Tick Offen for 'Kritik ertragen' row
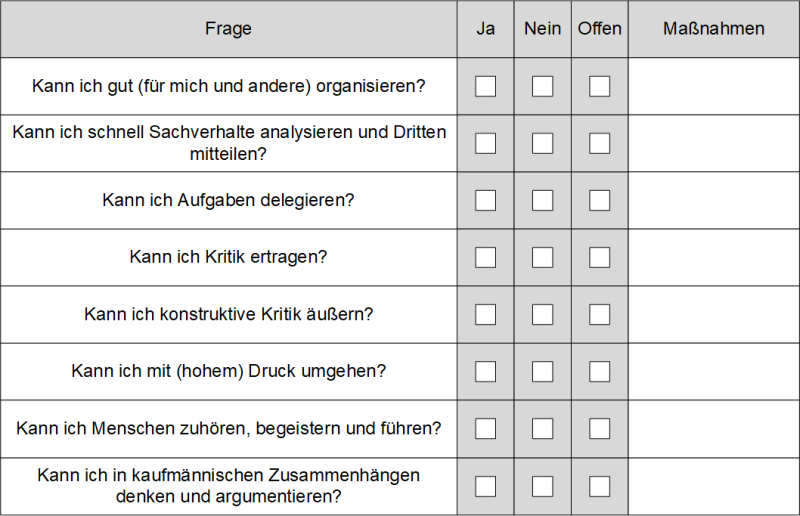 pos(599,257)
